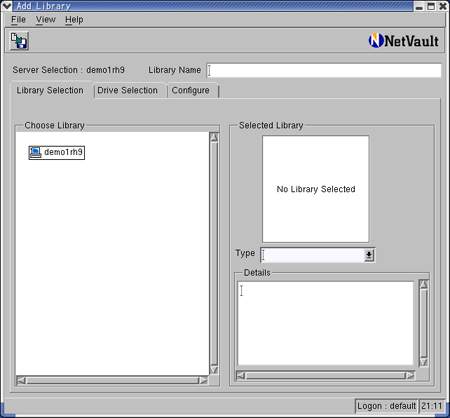
Task: Click the 'Logon : default' status entry
Action: (386, 406)
